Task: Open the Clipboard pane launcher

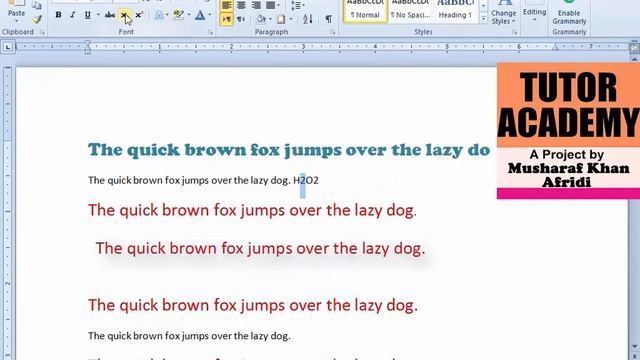Action: coord(42,32)
